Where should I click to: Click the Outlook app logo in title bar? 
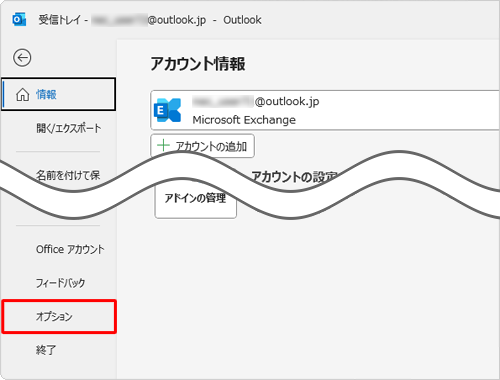pyautogui.click(x=19, y=20)
